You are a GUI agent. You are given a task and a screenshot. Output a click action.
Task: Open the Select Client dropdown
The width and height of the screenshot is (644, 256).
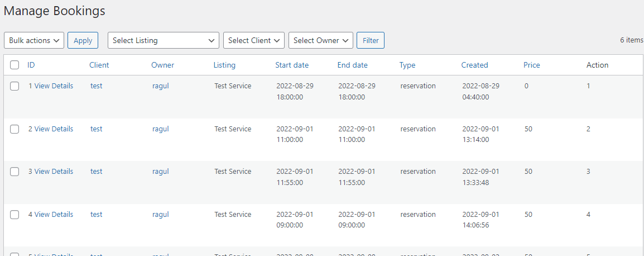pos(254,40)
